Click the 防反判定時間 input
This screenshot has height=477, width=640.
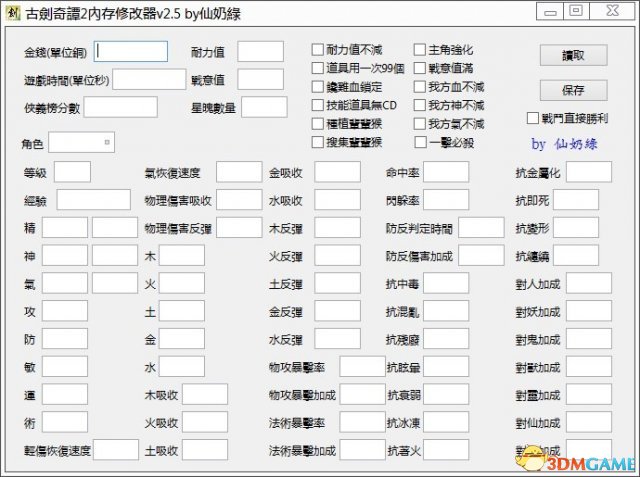481,227
